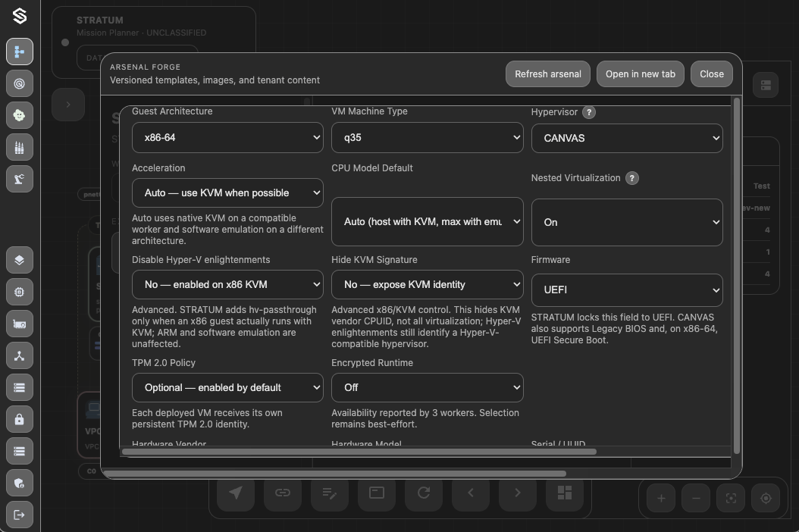The height and width of the screenshot is (532, 799).
Task: Click the STRATUM Mission Planner heading
Action: (x=100, y=20)
